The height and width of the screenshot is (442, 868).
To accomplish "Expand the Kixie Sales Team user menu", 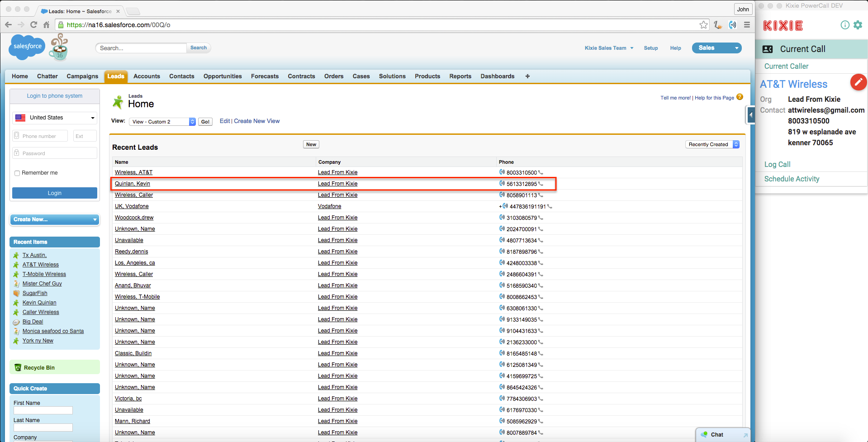I will pos(609,48).
